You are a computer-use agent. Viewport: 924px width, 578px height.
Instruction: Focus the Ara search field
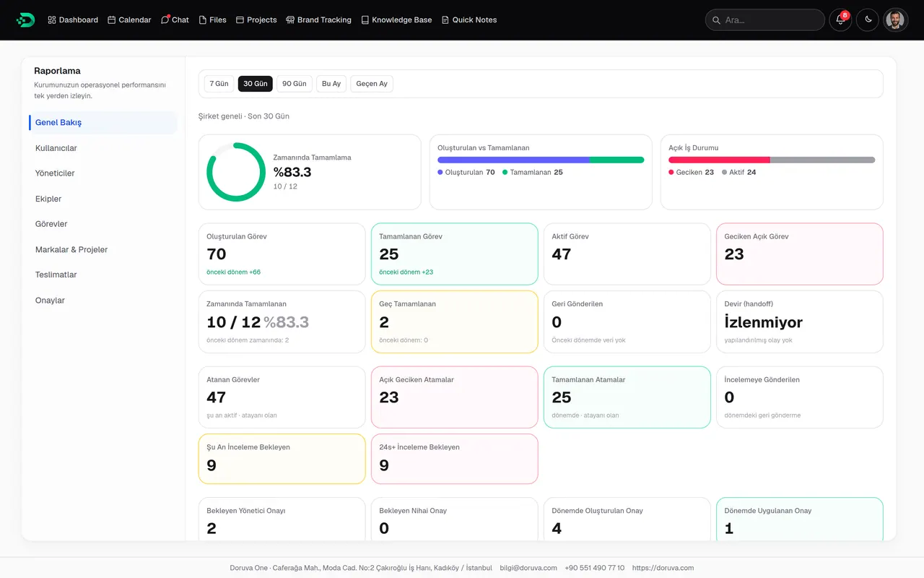point(764,20)
